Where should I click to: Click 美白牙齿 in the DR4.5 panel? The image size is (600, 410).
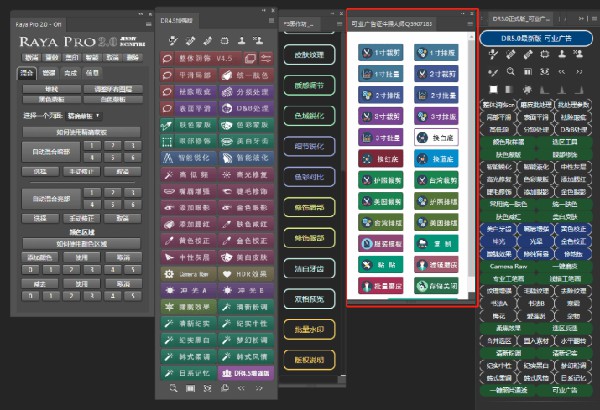tap(246, 141)
